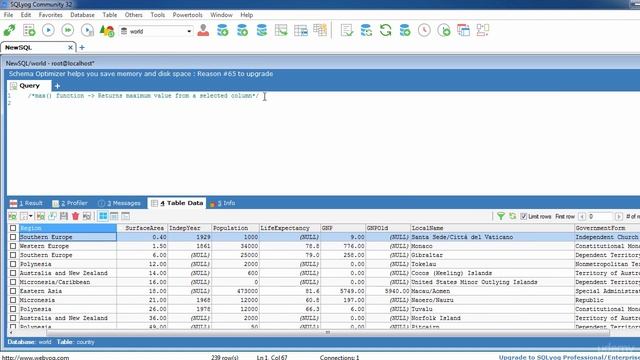Switch to the 1 Result tab

26,203
